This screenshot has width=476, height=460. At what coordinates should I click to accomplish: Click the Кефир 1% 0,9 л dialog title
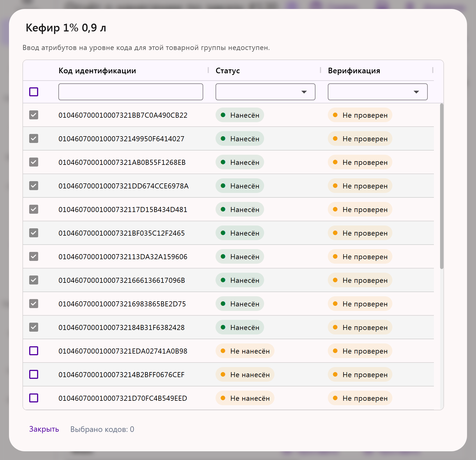click(x=66, y=28)
